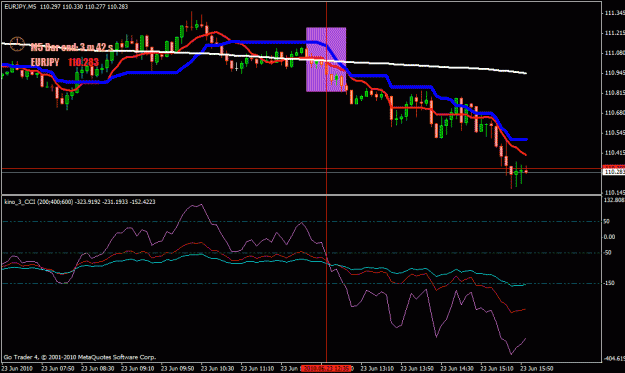Image resolution: width=625 pixels, height=373 pixels.
Task: Click the 23 Jun 14:30 time axis label
Action: click(x=457, y=369)
